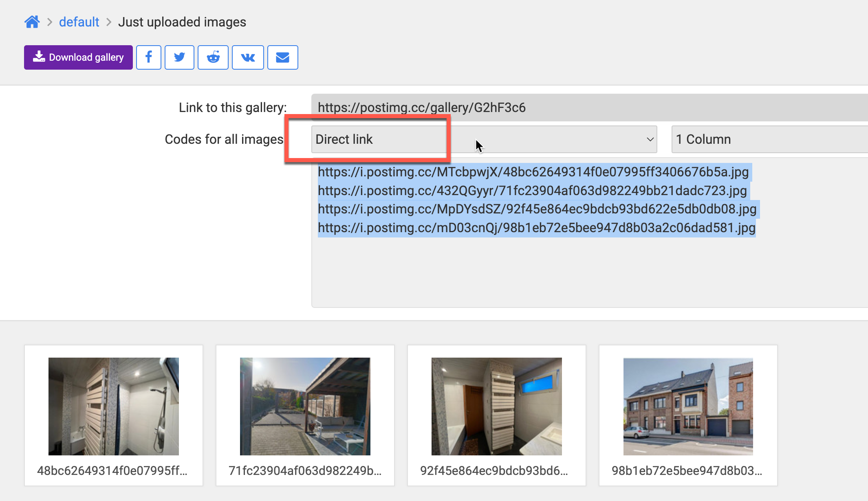Open the 1 Column layout dropdown
The image size is (868, 501).
770,139
